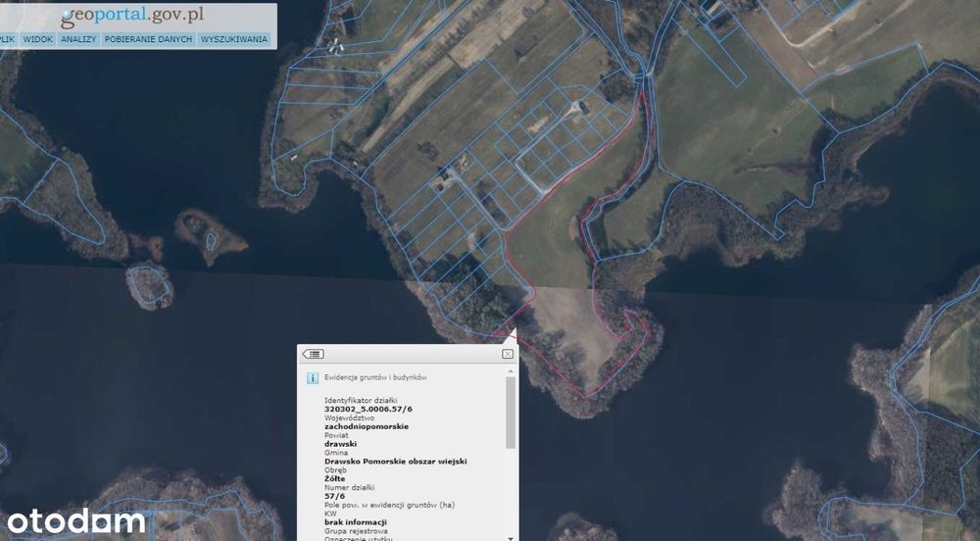This screenshot has width=980, height=541.
Task: Close the parcel information popup
Action: click(x=508, y=354)
